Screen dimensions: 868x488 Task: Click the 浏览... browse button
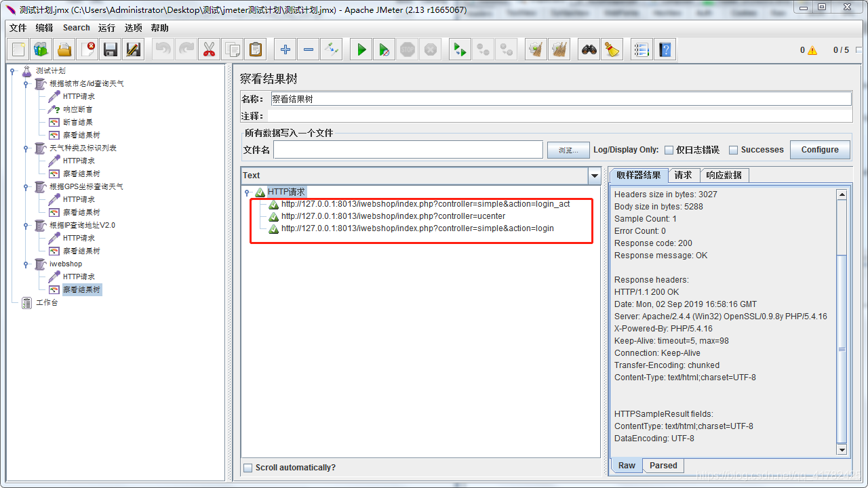[568, 150]
